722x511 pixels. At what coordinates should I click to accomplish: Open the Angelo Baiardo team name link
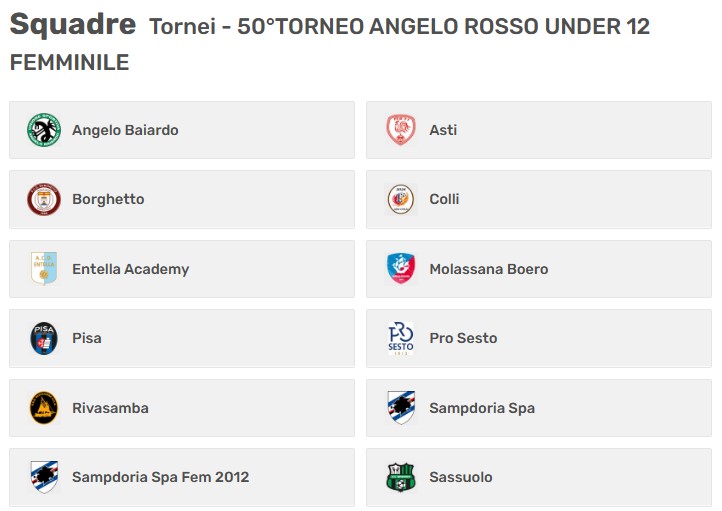point(125,130)
